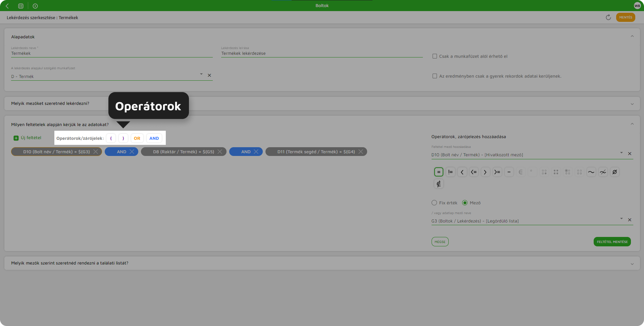Edit the Lekérdezés neve field
This screenshot has width=644, height=326.
112,53
